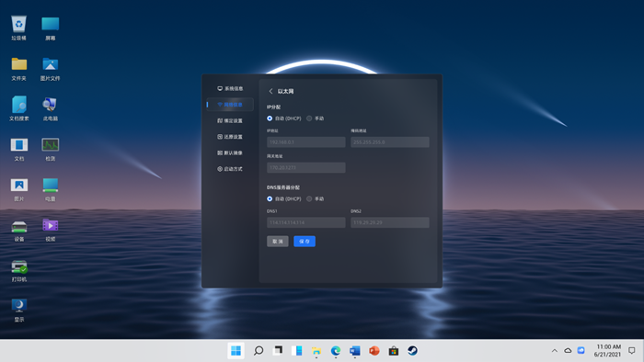The image size is (644, 362).
Task: Open the 还原设置 sidebar section
Action: click(x=230, y=137)
